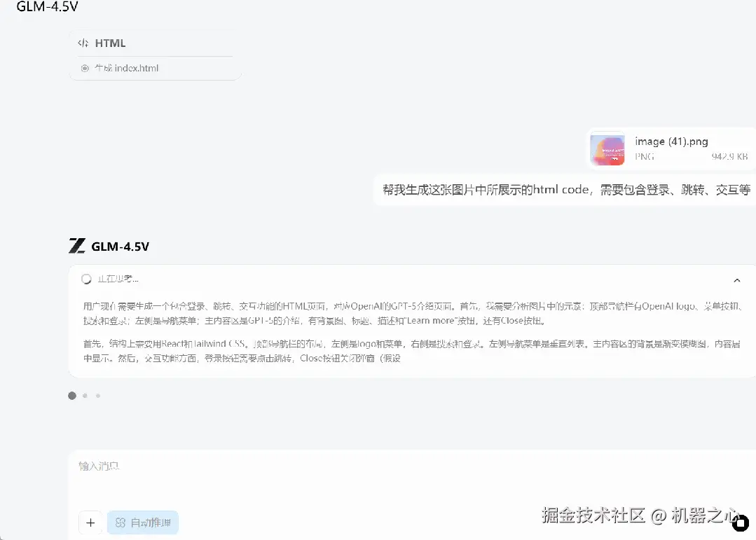This screenshot has height=540, width=756.
Task: Click the user message starting with 帮我生成这张图片
Action: (567, 190)
